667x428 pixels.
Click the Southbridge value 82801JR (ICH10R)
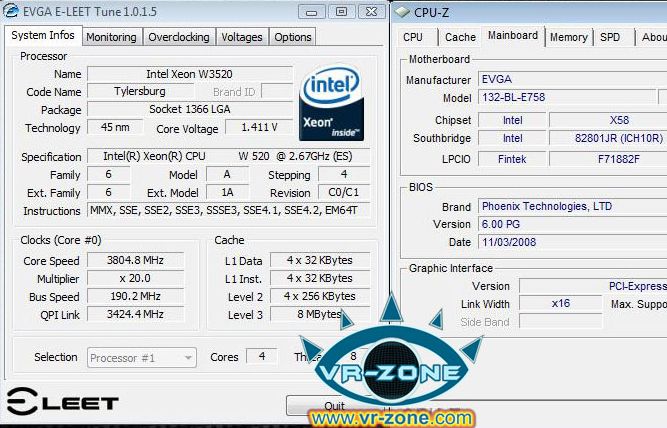[608, 138]
